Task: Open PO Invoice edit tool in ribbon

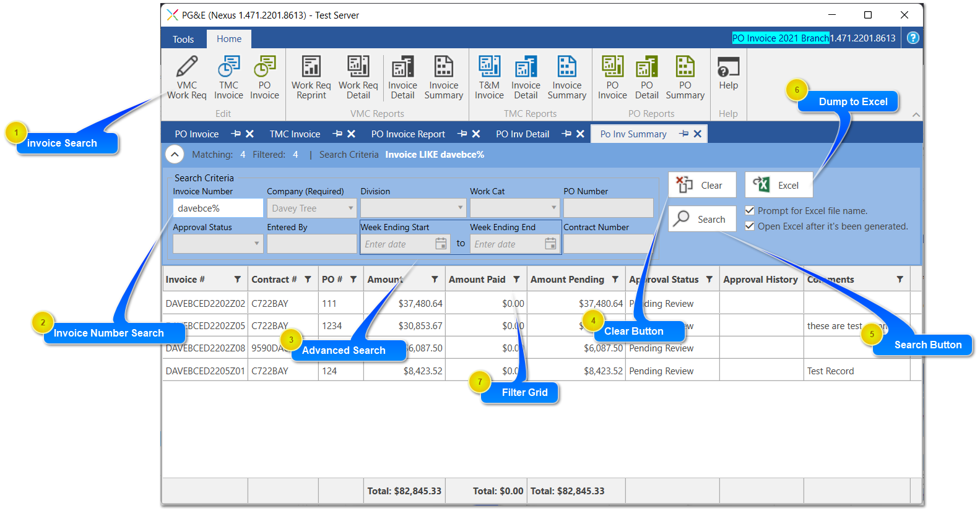Action: pos(264,77)
